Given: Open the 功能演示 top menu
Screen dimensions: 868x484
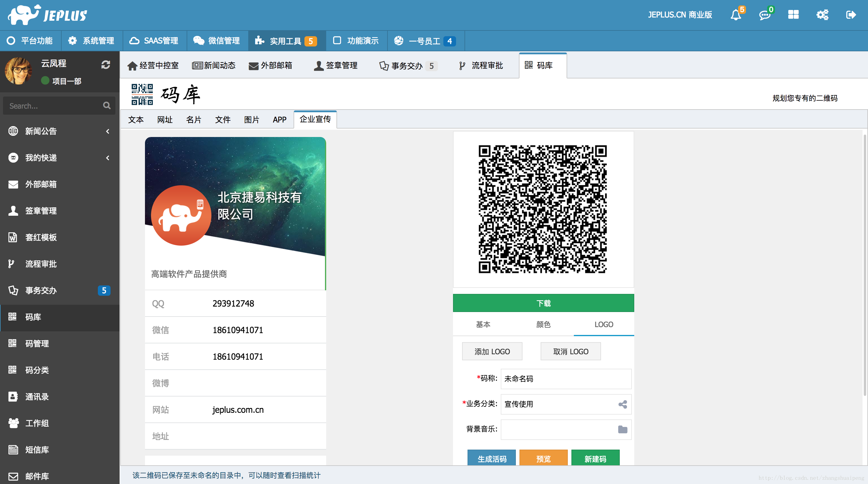Looking at the screenshot, I should [x=356, y=41].
